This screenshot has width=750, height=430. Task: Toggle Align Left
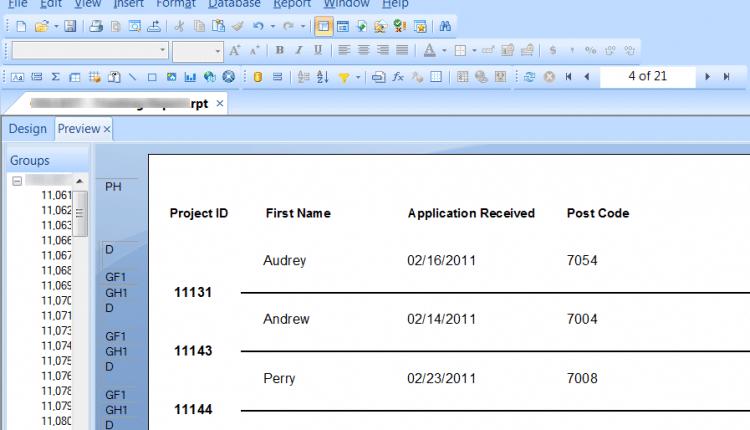(x=344, y=50)
